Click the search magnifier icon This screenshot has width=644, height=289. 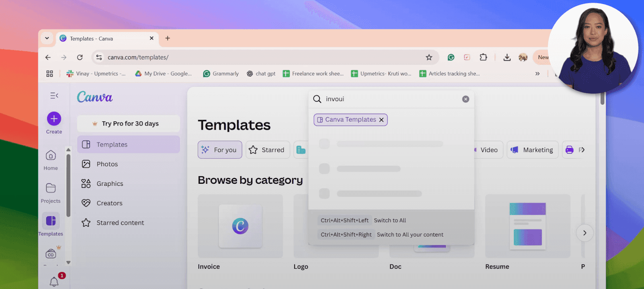pos(317,99)
